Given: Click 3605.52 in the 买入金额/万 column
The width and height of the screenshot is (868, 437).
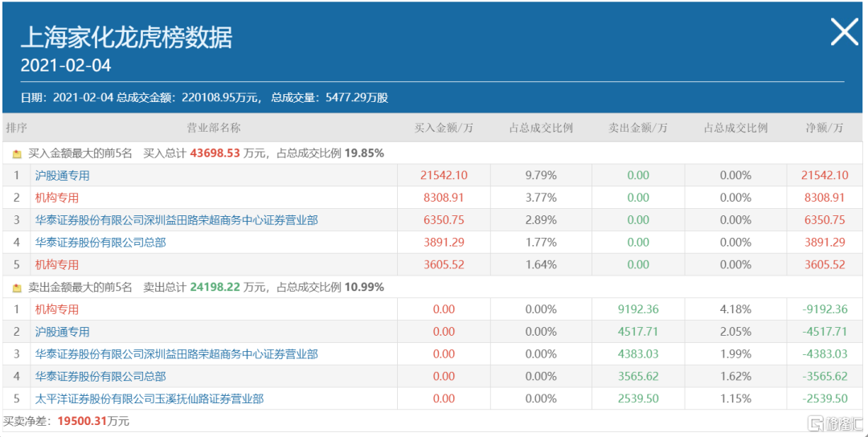Looking at the screenshot, I should 444,265.
